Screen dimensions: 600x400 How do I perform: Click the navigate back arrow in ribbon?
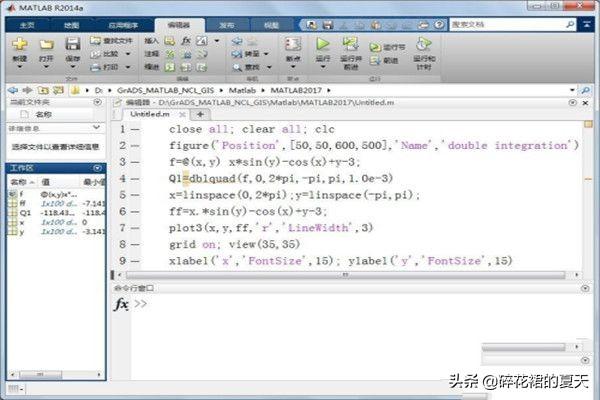tap(237, 41)
